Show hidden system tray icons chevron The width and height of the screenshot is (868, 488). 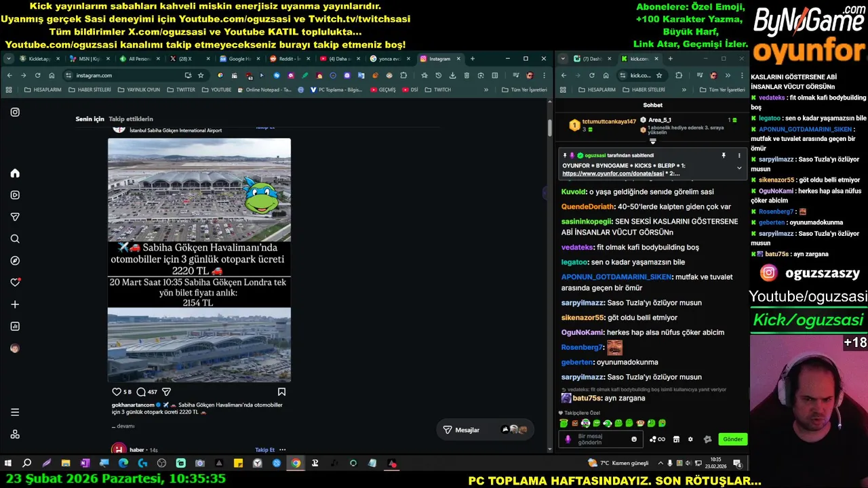pos(660,464)
